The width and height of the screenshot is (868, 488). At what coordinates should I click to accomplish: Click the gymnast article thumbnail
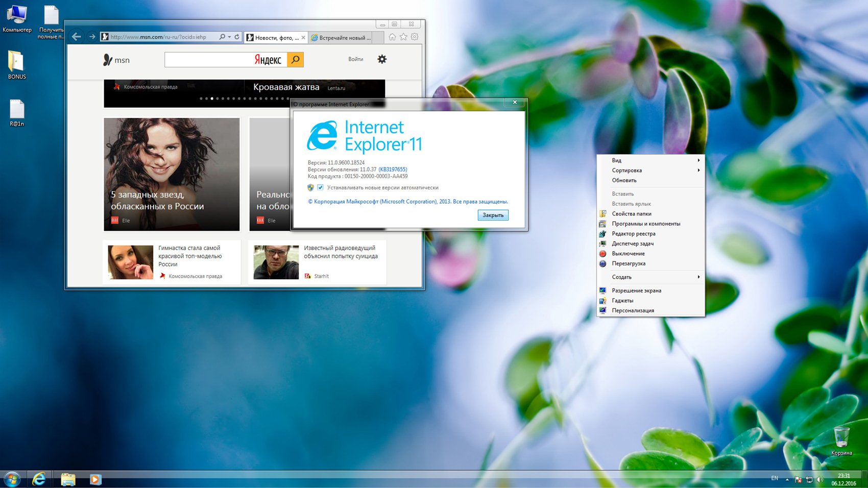tap(130, 262)
